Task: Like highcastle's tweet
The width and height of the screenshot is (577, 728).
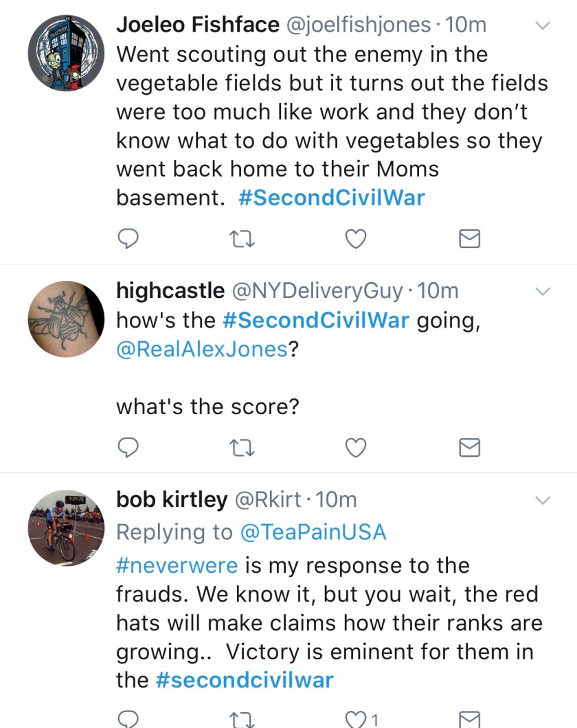Action: (354, 448)
